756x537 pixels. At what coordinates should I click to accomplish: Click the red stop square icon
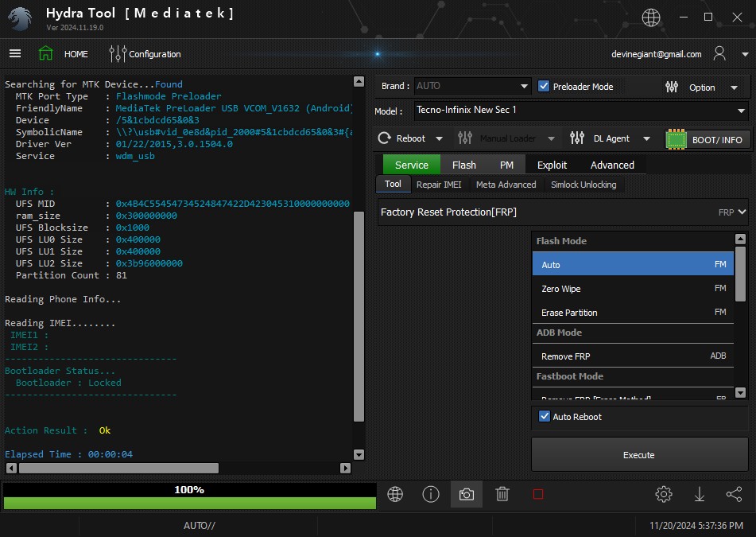pos(538,494)
